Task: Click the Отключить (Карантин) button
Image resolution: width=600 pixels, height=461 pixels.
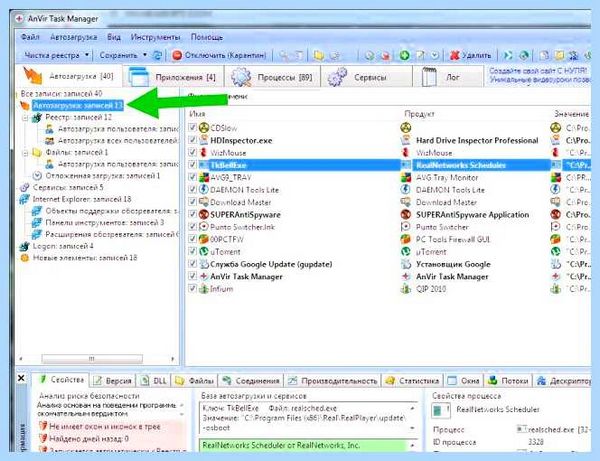Action: (219, 55)
